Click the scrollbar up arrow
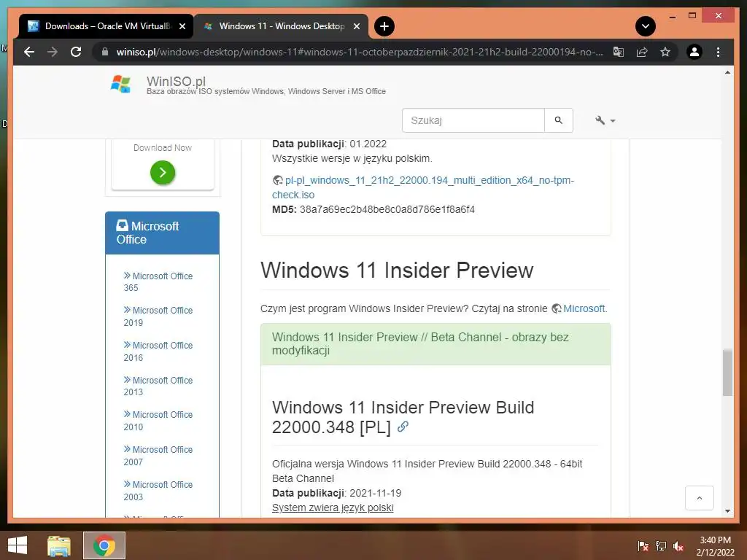This screenshot has width=747, height=560. pos(727,72)
